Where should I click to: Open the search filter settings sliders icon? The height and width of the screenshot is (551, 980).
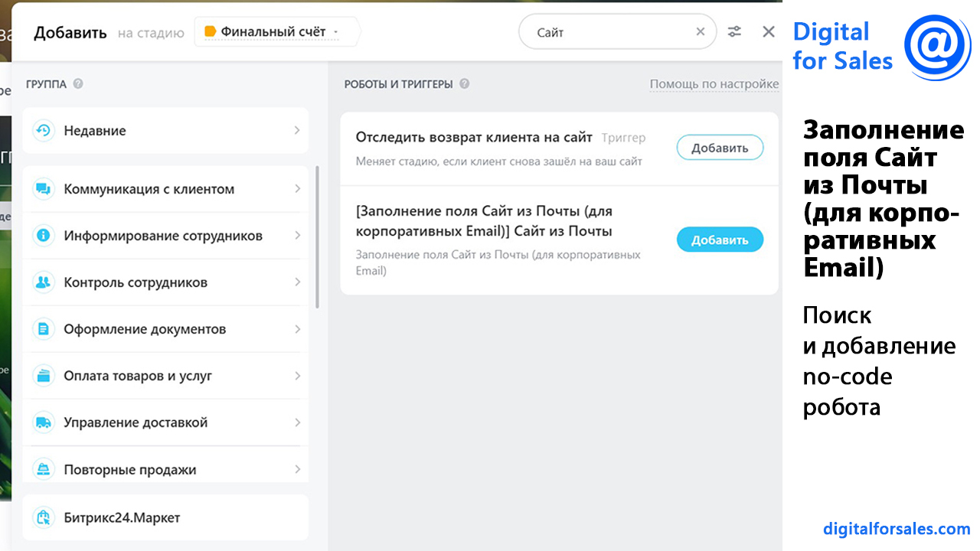pyautogui.click(x=734, y=31)
